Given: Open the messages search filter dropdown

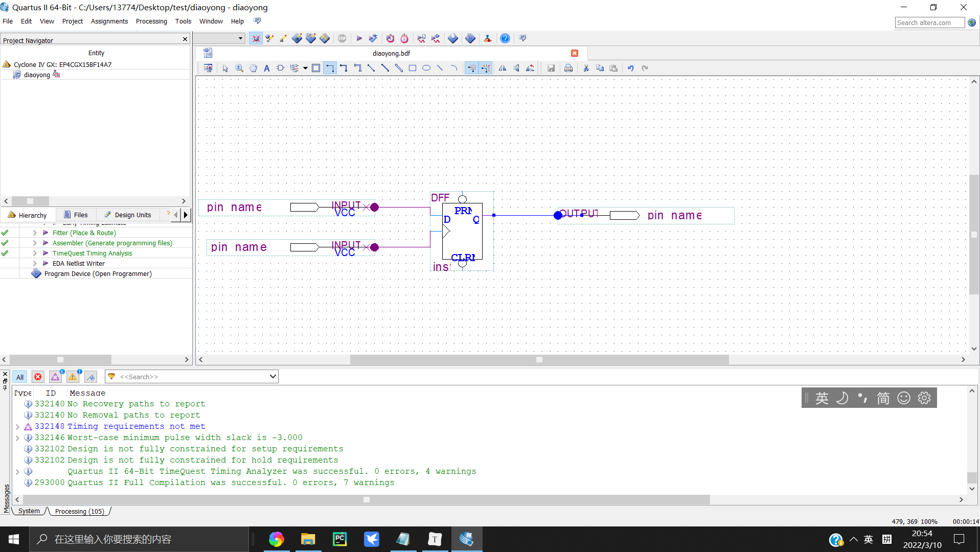Looking at the screenshot, I should pyautogui.click(x=272, y=377).
